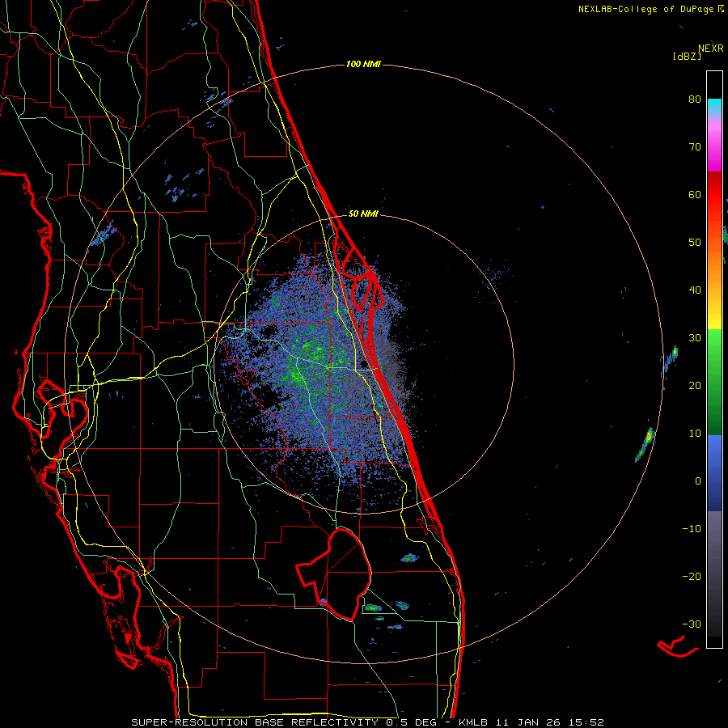Click the -20 value on the dBZ scale
Screen dimensions: 728x728
[x=692, y=577]
